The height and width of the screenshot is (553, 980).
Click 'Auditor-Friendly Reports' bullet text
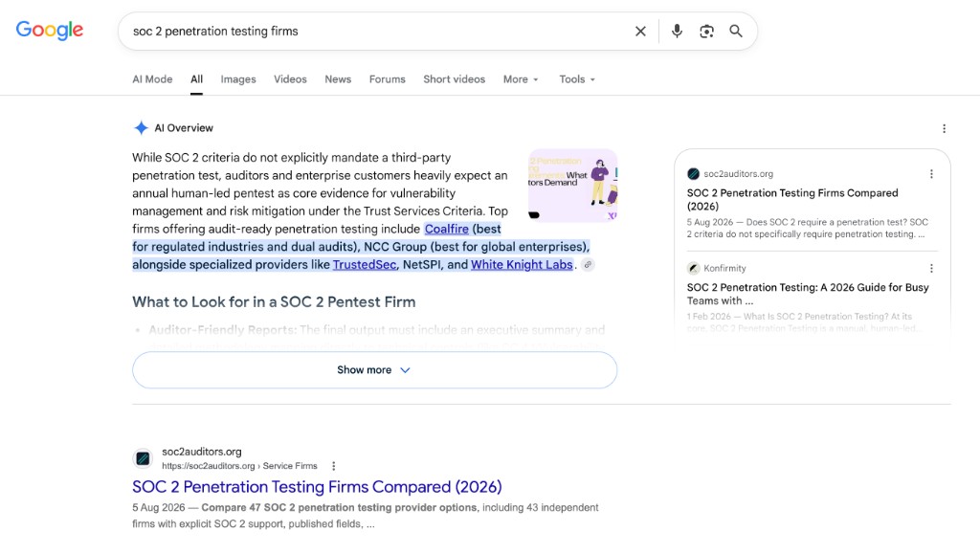pyautogui.click(x=222, y=330)
